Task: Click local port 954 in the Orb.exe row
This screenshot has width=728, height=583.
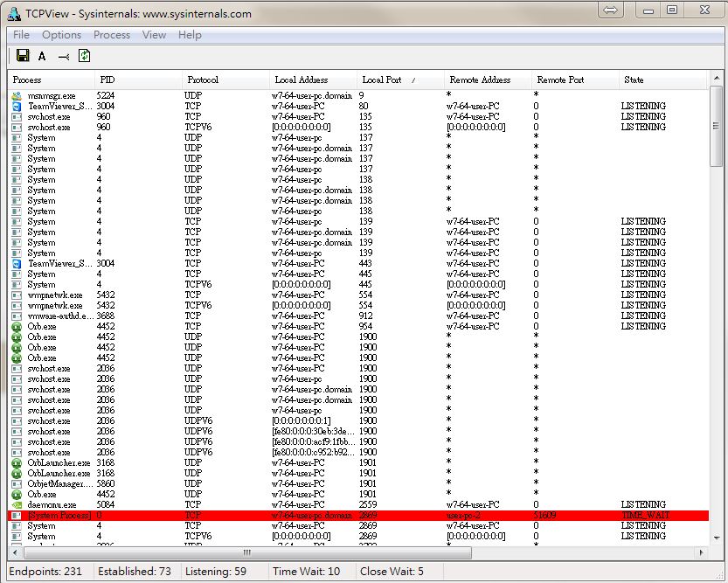Action: (x=365, y=327)
